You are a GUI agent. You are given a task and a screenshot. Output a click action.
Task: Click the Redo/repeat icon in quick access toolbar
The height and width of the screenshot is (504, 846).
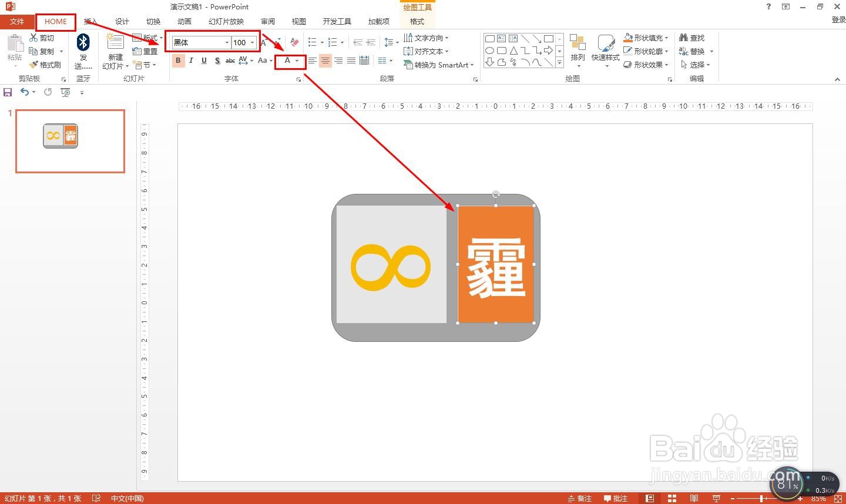(48, 92)
